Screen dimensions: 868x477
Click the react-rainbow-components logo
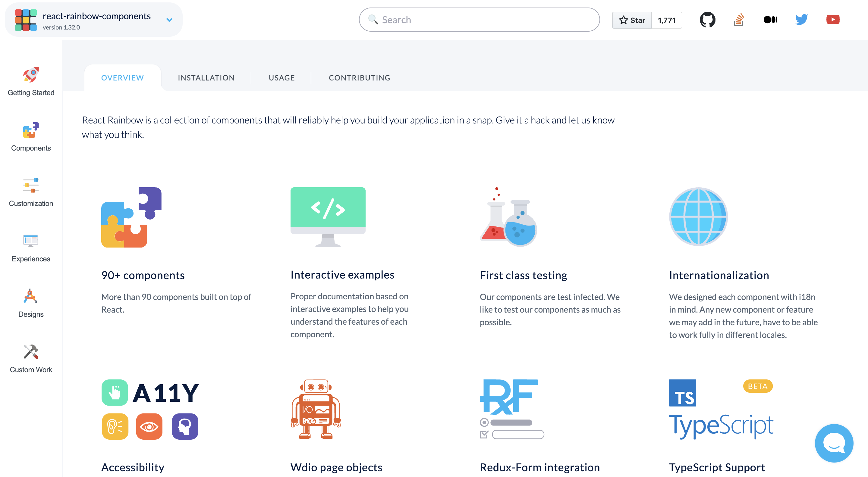(x=26, y=20)
